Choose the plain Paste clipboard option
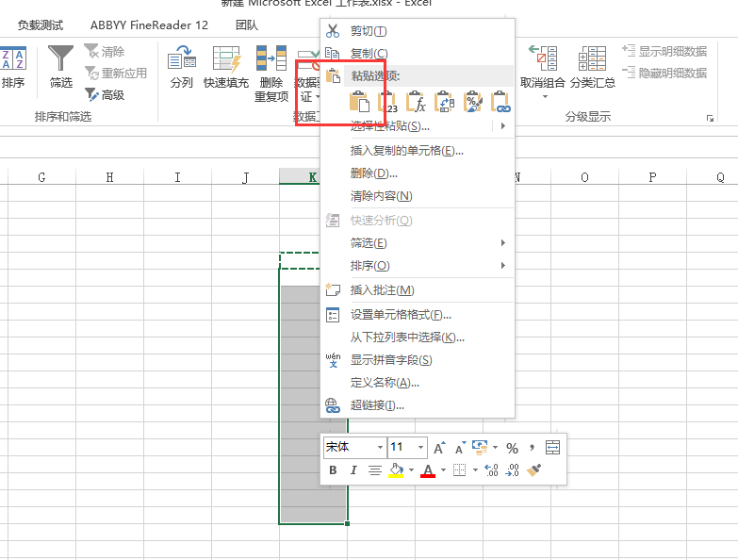 359,102
